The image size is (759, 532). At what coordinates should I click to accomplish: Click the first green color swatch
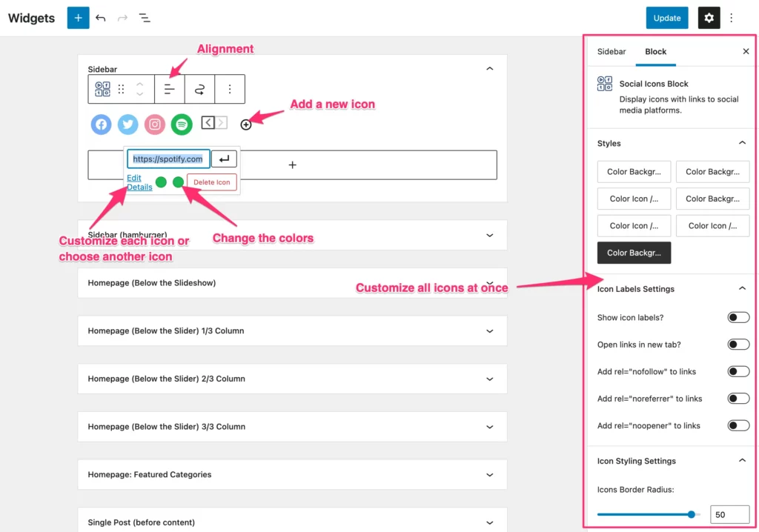click(161, 182)
